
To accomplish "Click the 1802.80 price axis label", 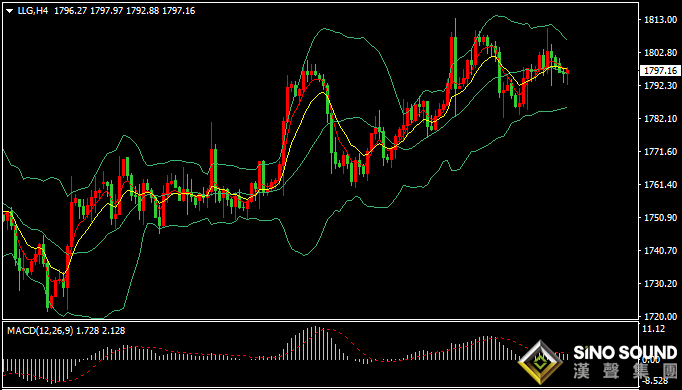I will click(660, 53).
